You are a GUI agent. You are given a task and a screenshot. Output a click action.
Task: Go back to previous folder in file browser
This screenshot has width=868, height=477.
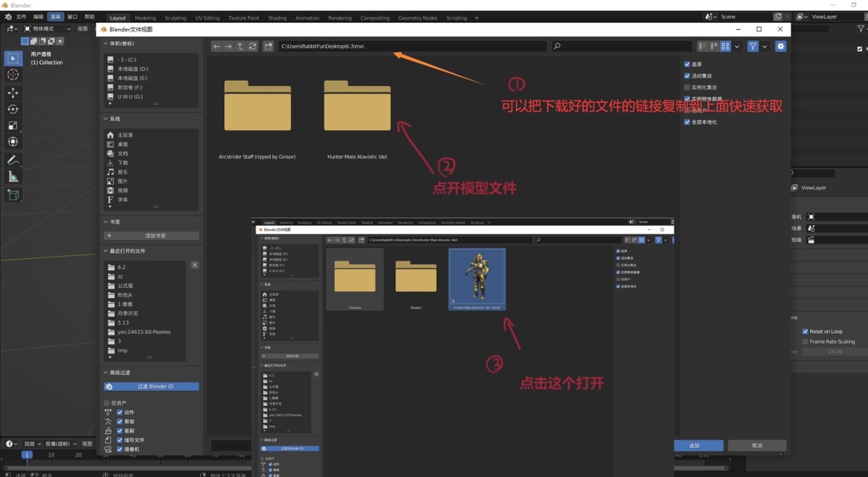click(217, 46)
